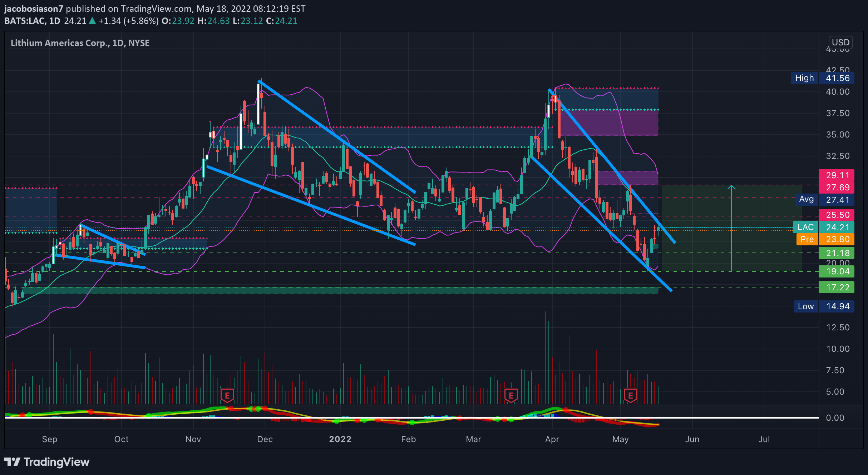This screenshot has height=475, width=868.
Task: Click the earnings E marker near November
Action: click(227, 395)
